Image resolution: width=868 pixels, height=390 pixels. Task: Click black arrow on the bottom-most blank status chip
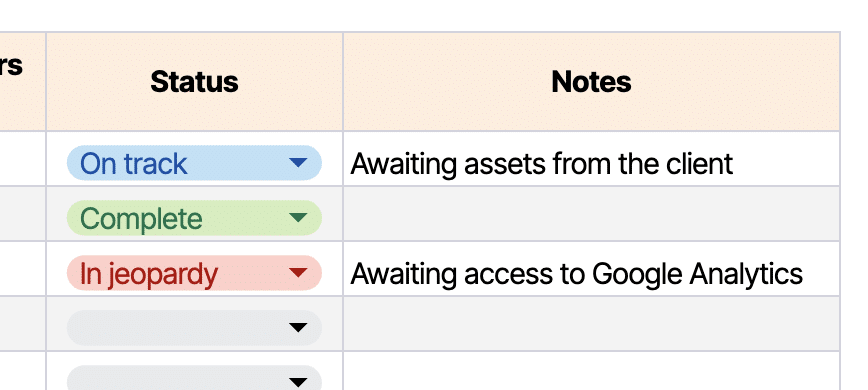click(x=298, y=382)
